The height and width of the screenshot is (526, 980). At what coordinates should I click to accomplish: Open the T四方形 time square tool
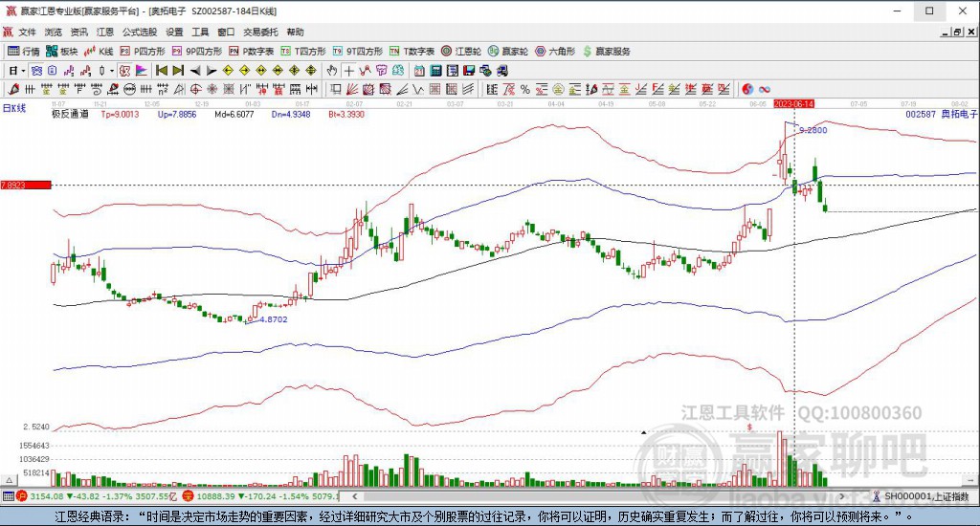click(x=303, y=52)
